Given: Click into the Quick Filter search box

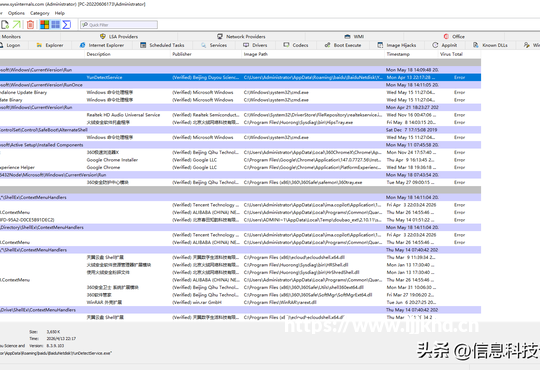Looking at the screenshot, I should pos(119,25).
